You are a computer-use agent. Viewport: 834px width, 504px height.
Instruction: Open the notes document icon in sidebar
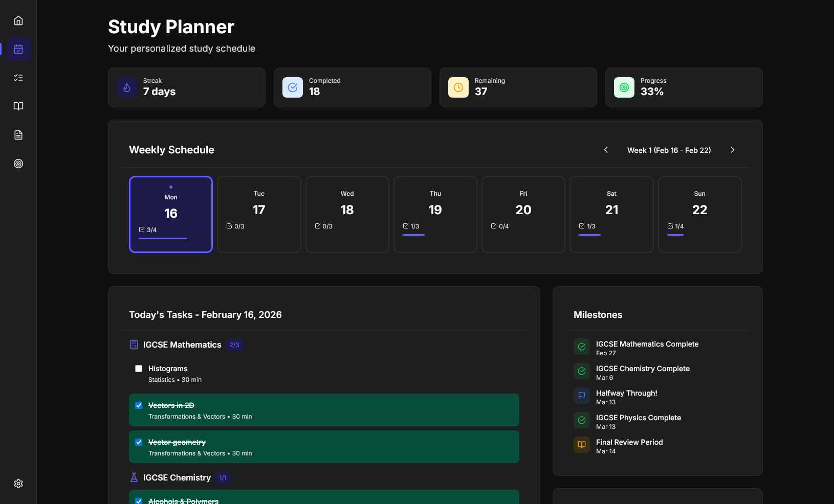click(x=18, y=135)
